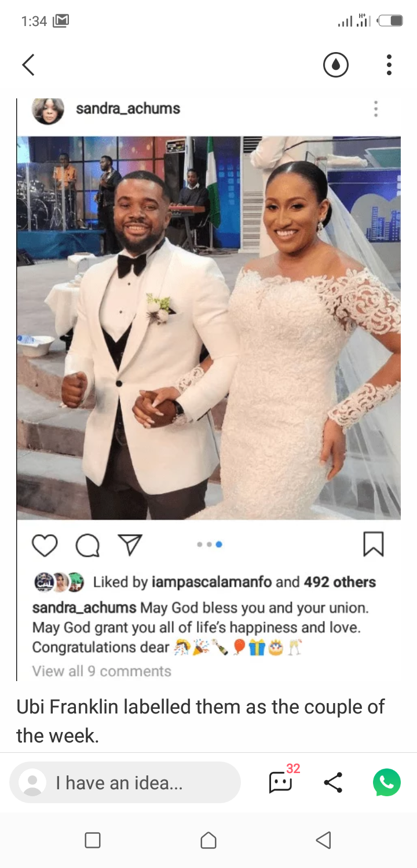The width and height of the screenshot is (417, 868).
Task: Open the comments icon with 32 badge
Action: (x=282, y=781)
